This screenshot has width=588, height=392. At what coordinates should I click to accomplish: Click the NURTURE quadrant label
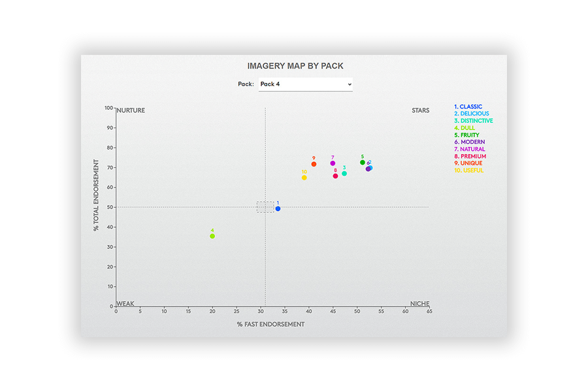click(129, 110)
